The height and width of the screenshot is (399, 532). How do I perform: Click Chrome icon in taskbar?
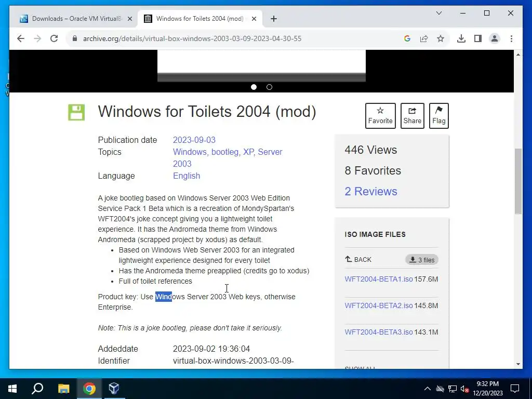[x=89, y=389]
